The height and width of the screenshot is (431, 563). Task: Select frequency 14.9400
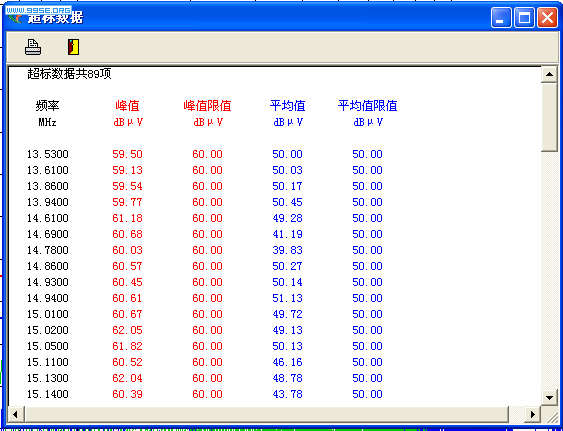[x=48, y=298]
